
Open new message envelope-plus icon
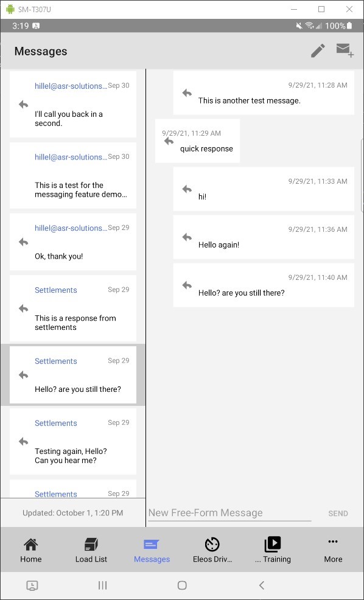coord(345,51)
